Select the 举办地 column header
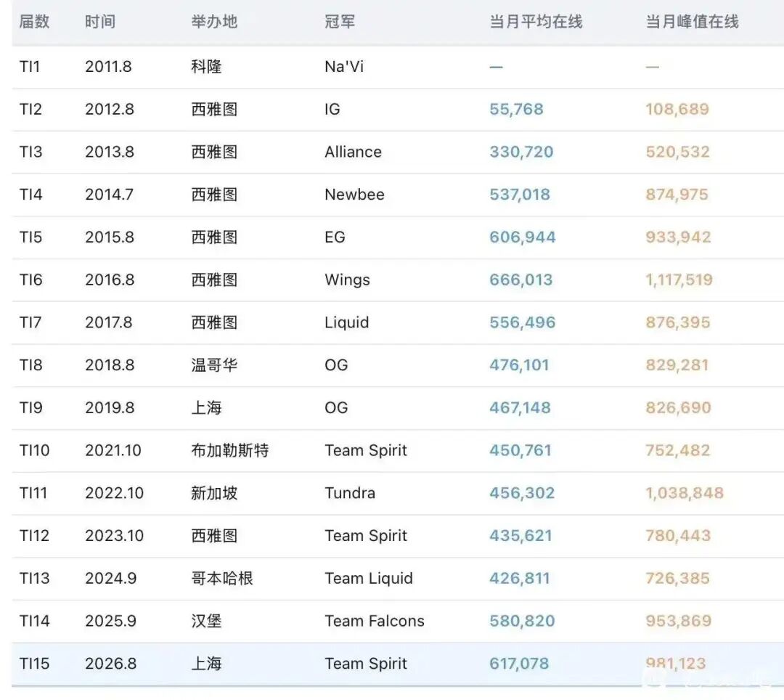 (214, 22)
